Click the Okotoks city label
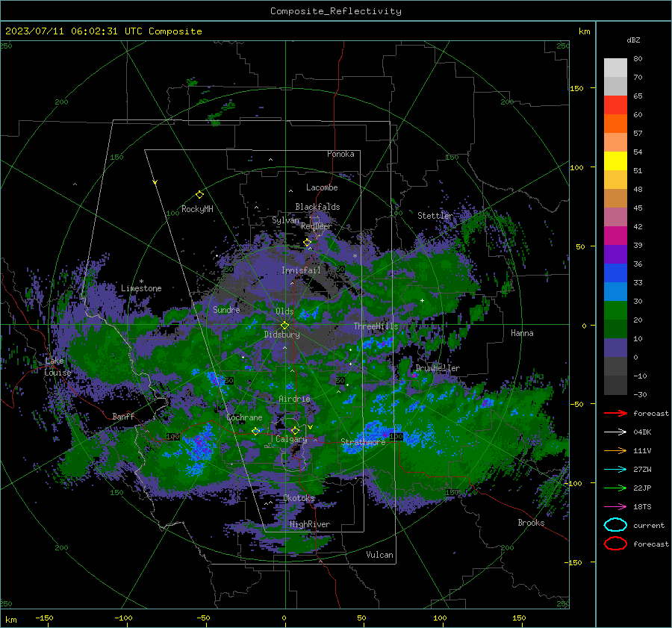The width and height of the screenshot is (672, 628). (x=299, y=498)
